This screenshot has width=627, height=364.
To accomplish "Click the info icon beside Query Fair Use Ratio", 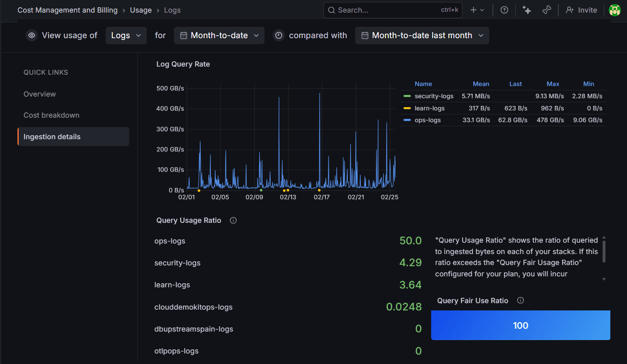I will [x=520, y=300].
